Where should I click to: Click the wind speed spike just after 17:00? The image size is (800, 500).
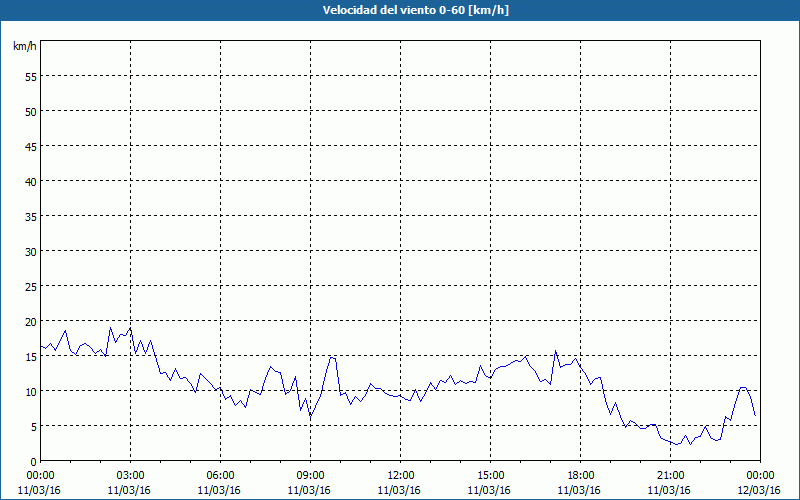[556, 351]
